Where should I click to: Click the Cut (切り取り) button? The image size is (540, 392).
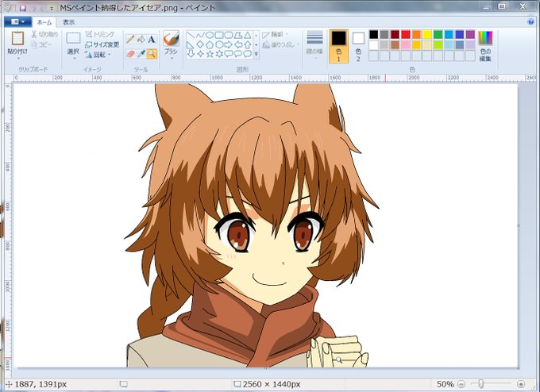click(44, 34)
